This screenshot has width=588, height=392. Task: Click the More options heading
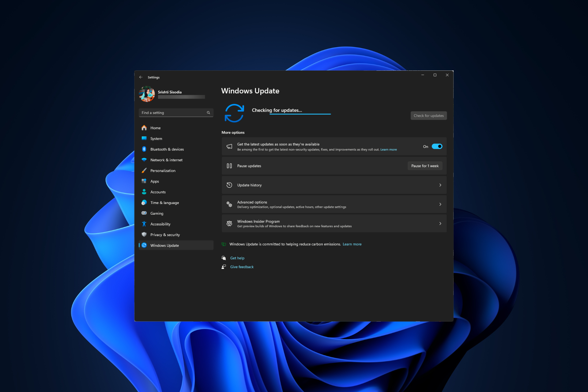233,132
